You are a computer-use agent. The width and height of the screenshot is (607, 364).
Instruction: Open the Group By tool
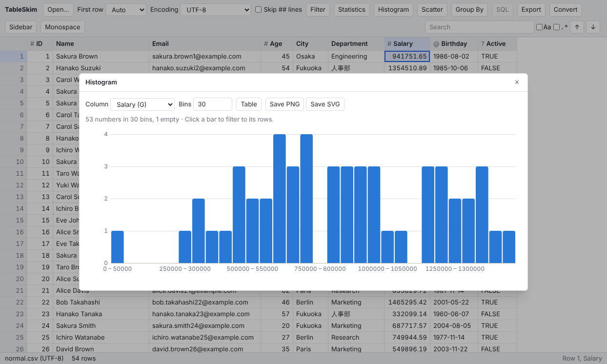pos(469,10)
